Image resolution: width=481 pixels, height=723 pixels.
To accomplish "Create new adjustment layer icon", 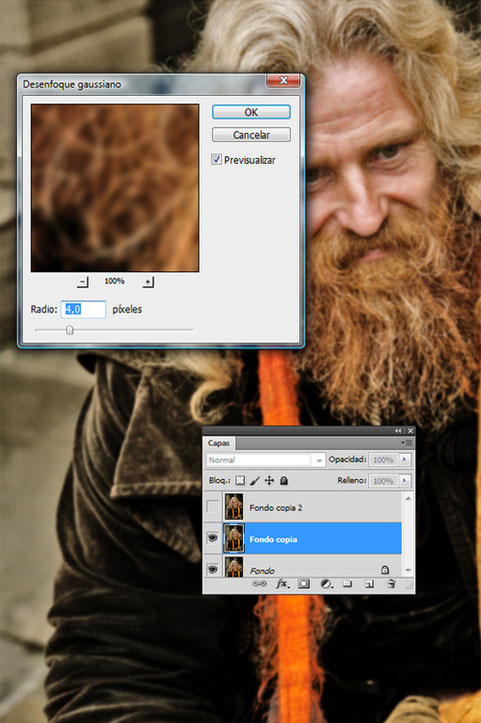I will 326,584.
